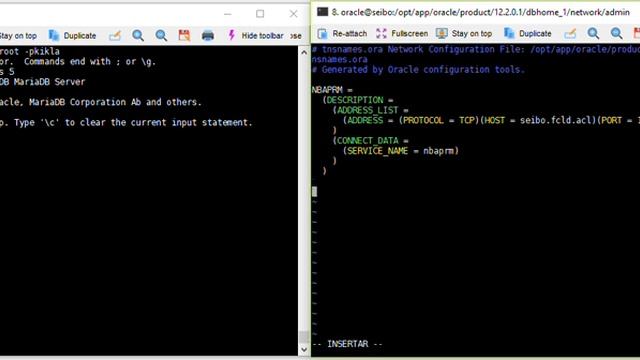Click 'tnsnames.ora Network Configuration File' comment line
Viewport: 640px width, 360px height.
coord(476,49)
